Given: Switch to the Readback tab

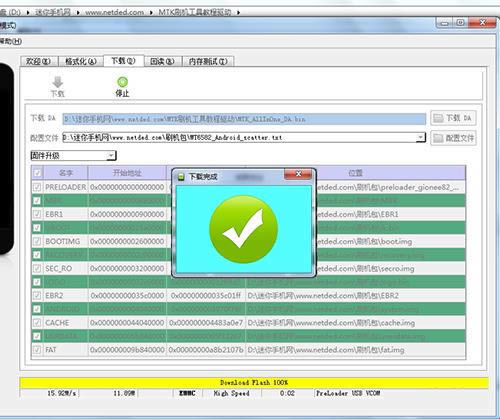Looking at the screenshot, I should point(162,61).
